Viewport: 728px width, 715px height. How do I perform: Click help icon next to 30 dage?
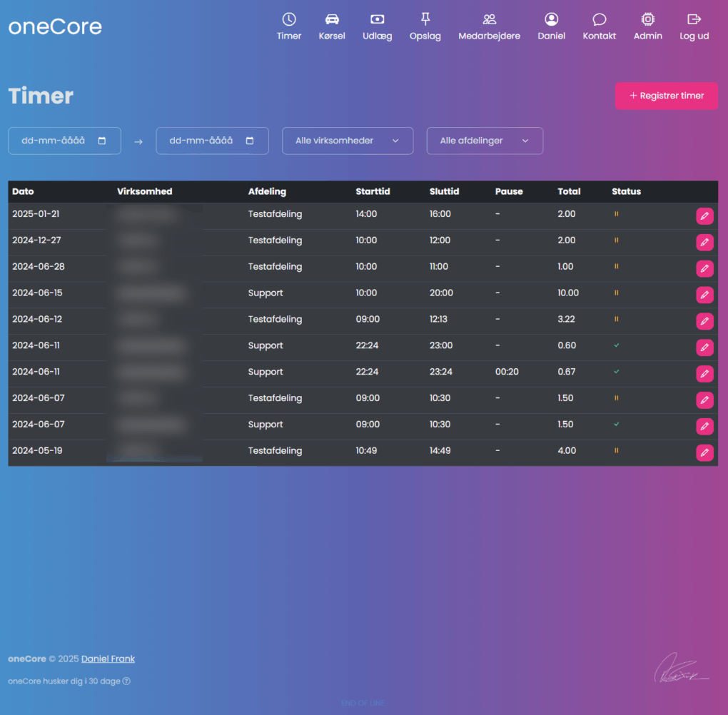[x=126, y=681]
